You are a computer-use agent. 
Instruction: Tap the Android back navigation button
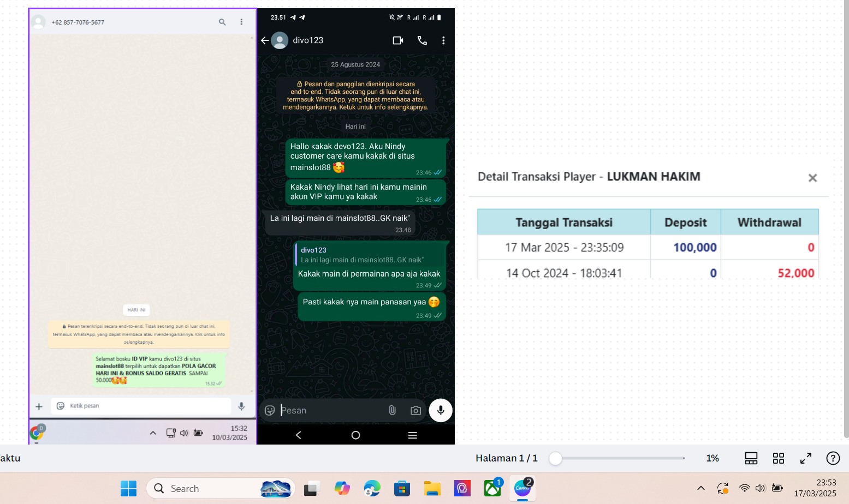click(x=298, y=435)
